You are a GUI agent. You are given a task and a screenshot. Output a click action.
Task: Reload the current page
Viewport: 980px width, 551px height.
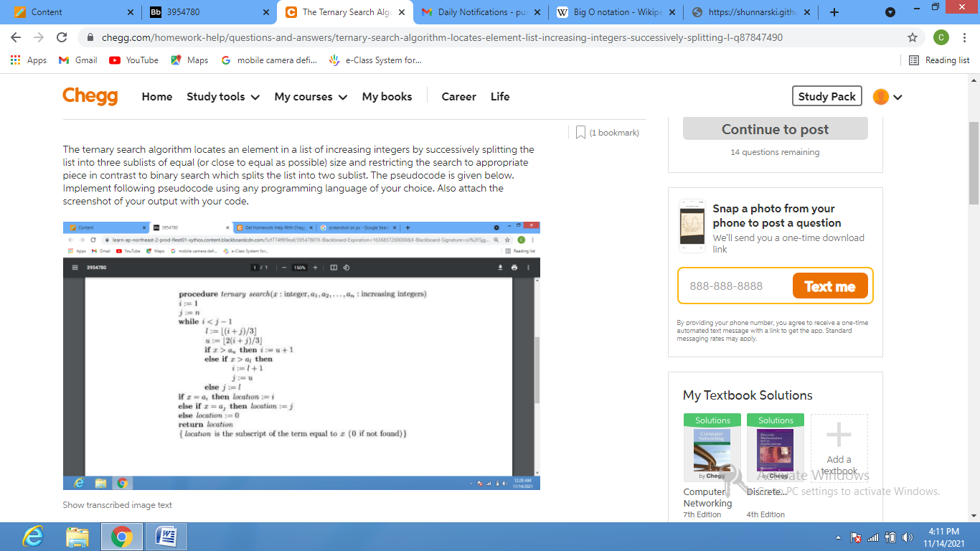pos(62,37)
